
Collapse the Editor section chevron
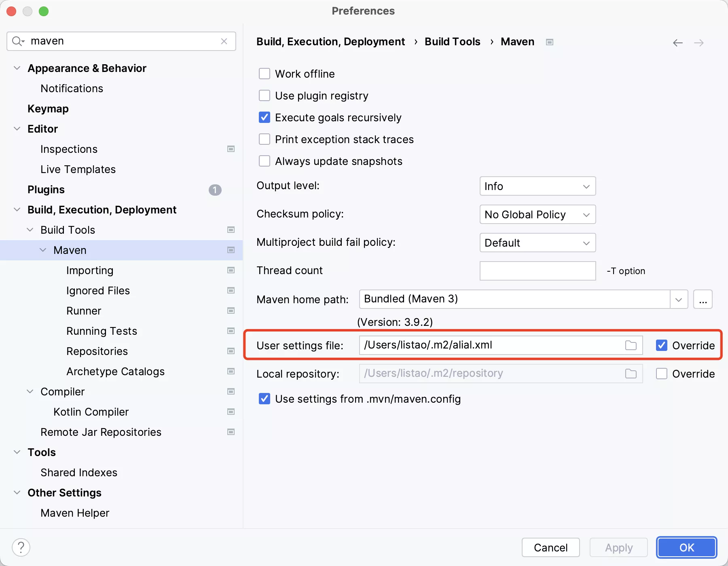(x=17, y=129)
